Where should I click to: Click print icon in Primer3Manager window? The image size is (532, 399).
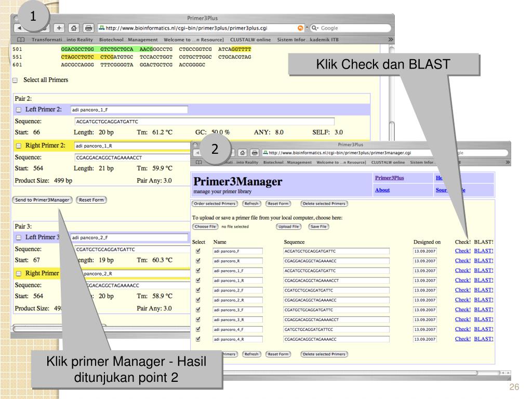click(x=255, y=153)
